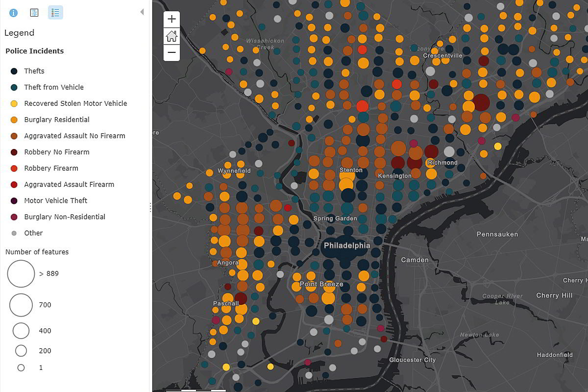Viewport: 588px width, 392px height.
Task: Click the '> 889' size circle
Action: tap(21, 273)
